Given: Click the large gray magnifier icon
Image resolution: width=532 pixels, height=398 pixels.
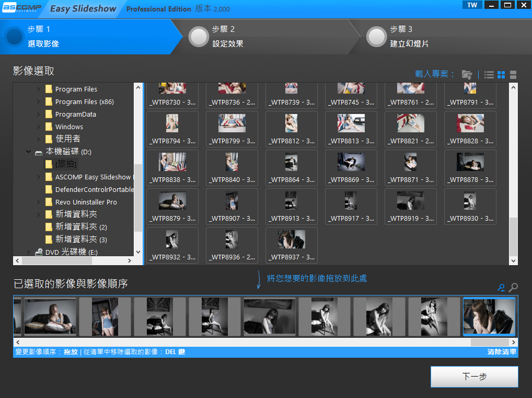Looking at the screenshot, I should pos(513,287).
